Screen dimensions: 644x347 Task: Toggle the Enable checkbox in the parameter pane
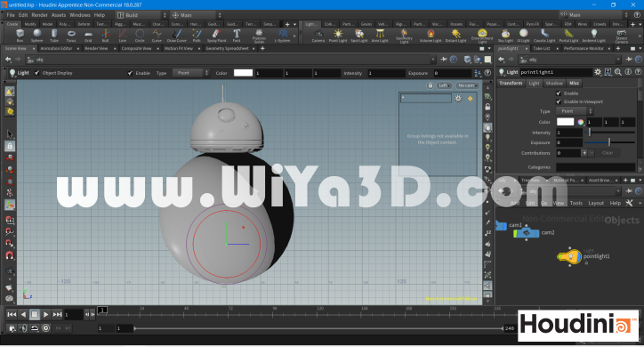coord(559,93)
